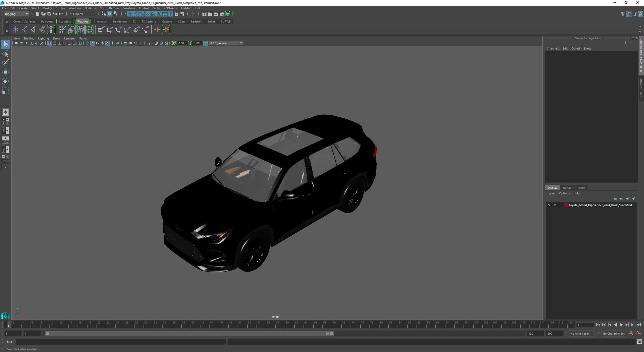
Task: Select the arrow Select tool in toolbox
Action: pos(5,44)
